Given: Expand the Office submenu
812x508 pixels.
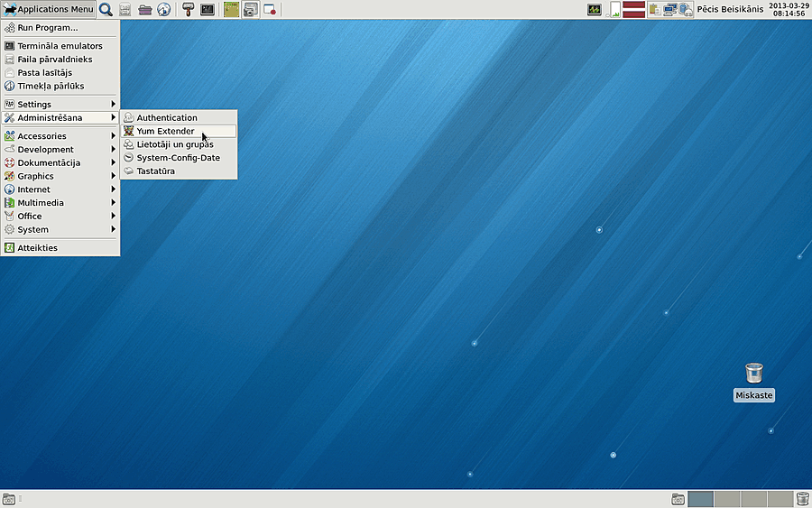Looking at the screenshot, I should click(x=60, y=216).
